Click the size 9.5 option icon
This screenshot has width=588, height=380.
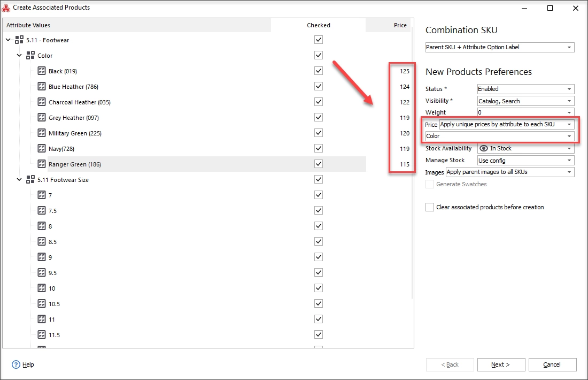point(42,272)
